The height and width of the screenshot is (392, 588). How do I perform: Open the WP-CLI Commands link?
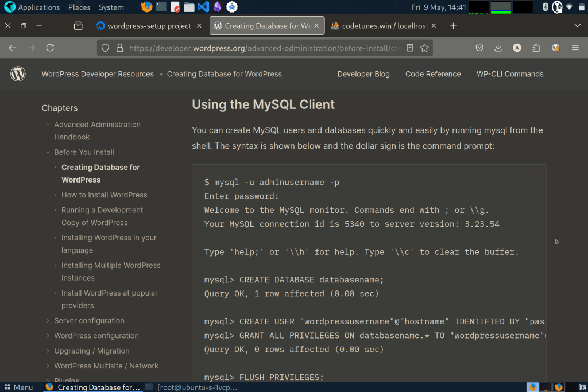click(x=510, y=74)
